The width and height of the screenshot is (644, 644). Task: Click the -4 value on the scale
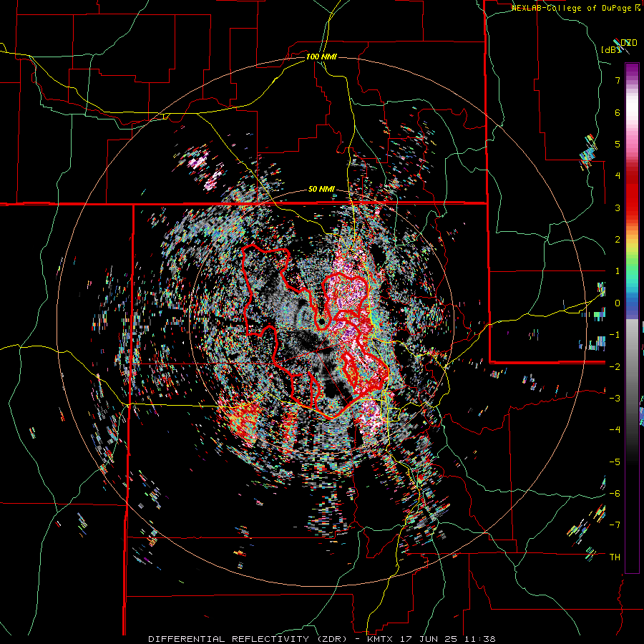pos(615,430)
